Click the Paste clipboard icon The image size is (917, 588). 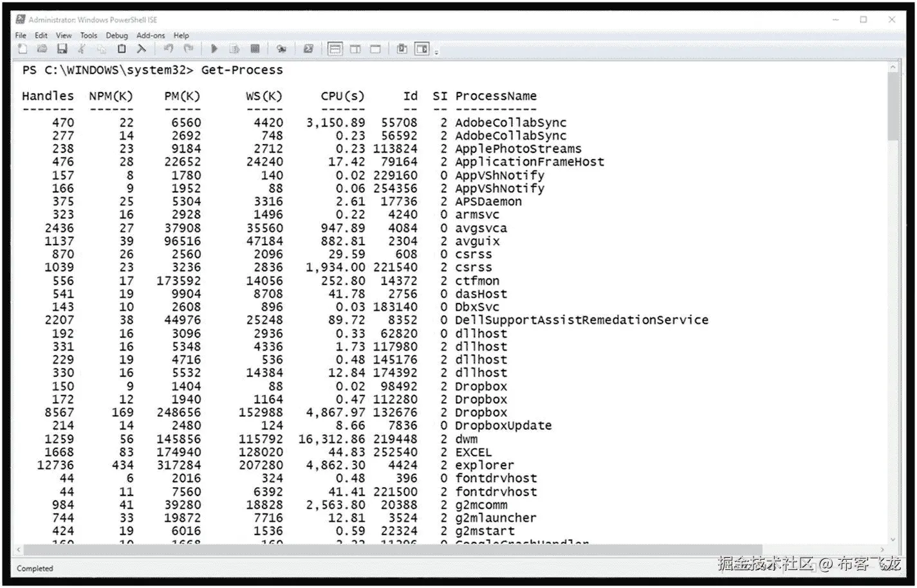(122, 49)
